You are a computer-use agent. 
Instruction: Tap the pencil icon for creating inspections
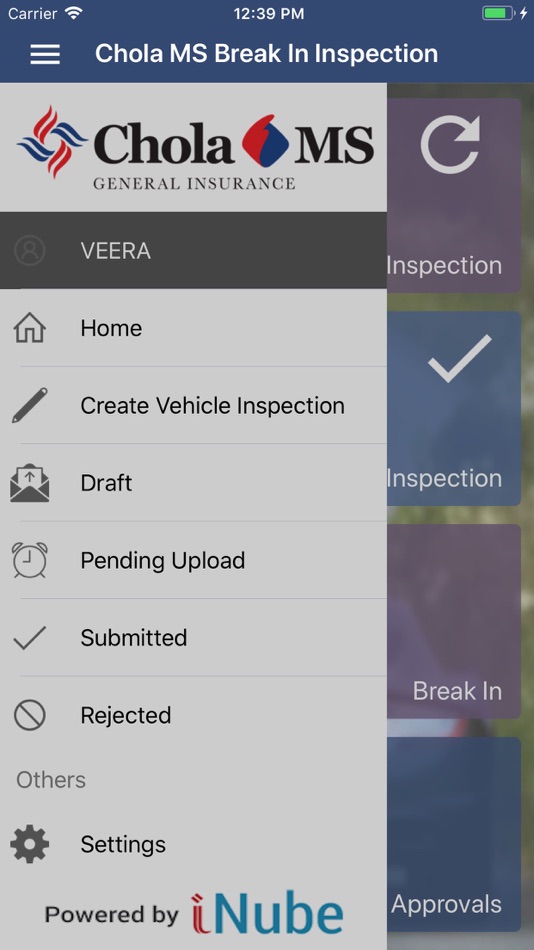(30, 405)
